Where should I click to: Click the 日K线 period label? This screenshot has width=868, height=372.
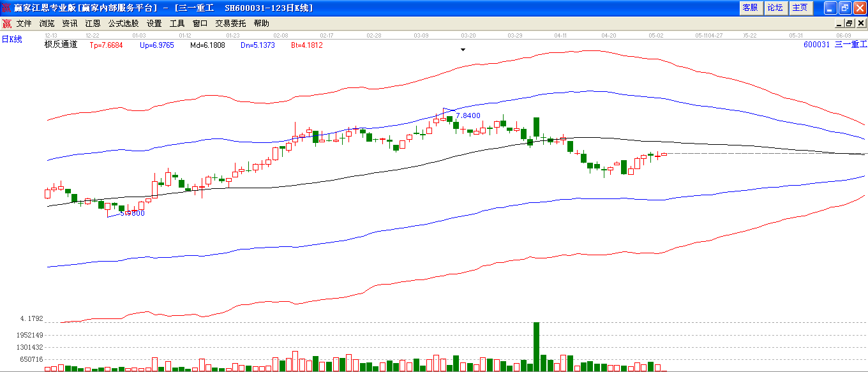point(11,40)
